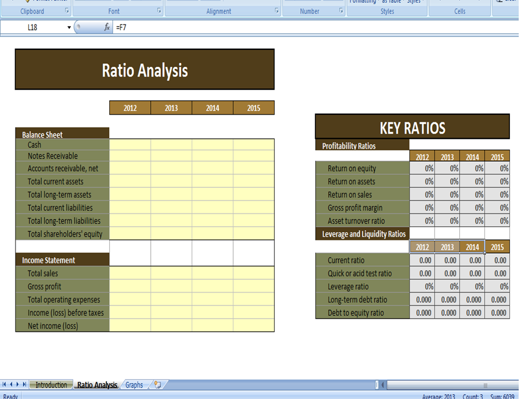Go to the previous sheet with the navigation arrow
The width and height of the screenshot is (532, 399).
pos(11,385)
